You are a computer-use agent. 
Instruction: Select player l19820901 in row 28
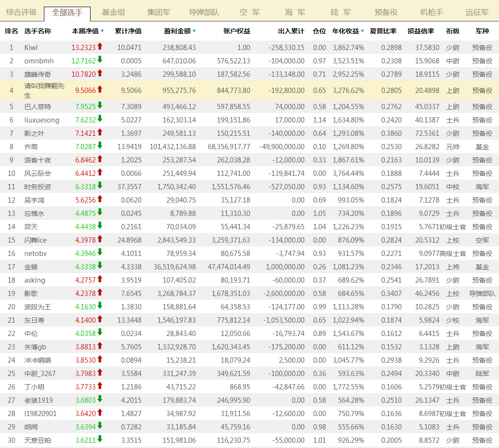[x=41, y=414]
